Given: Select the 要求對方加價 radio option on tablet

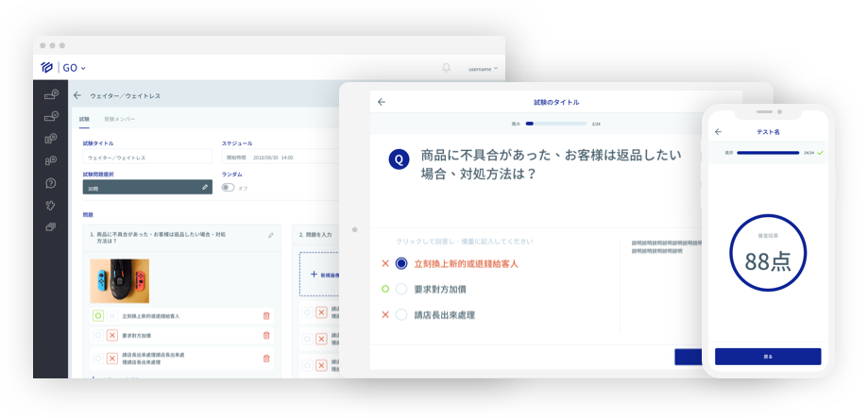Looking at the screenshot, I should click(x=401, y=289).
